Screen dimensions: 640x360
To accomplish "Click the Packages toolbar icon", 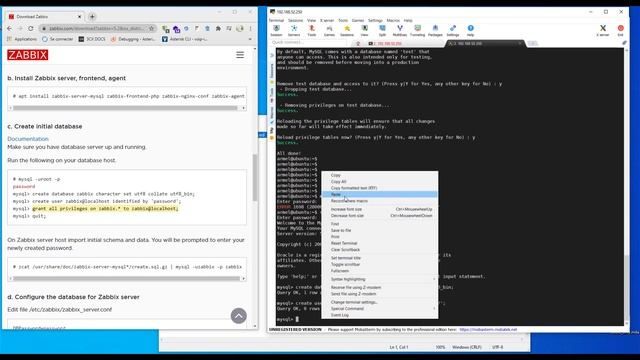I will tap(435, 30).
